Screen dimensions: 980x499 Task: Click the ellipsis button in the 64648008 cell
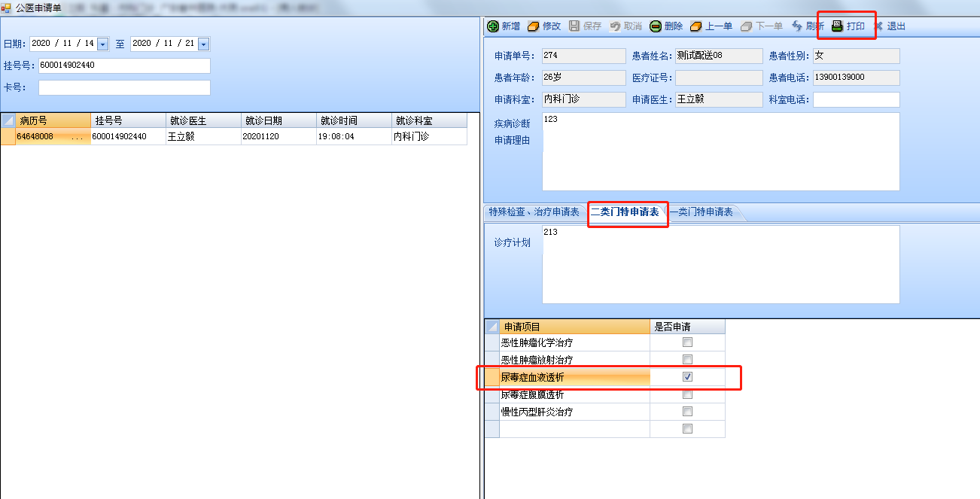coord(78,137)
